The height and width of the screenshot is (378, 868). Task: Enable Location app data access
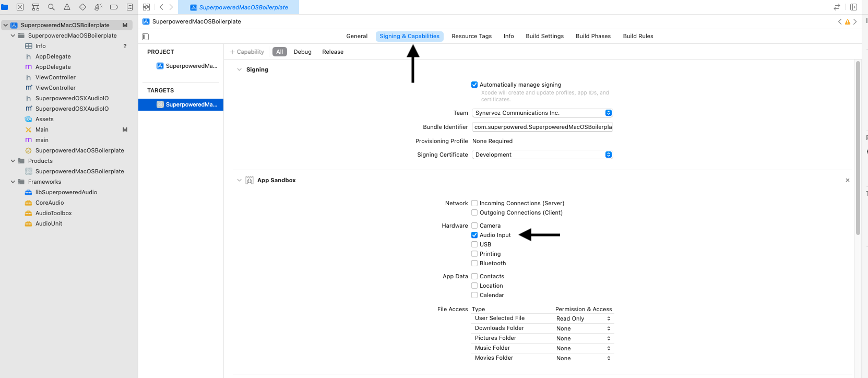pyautogui.click(x=474, y=286)
